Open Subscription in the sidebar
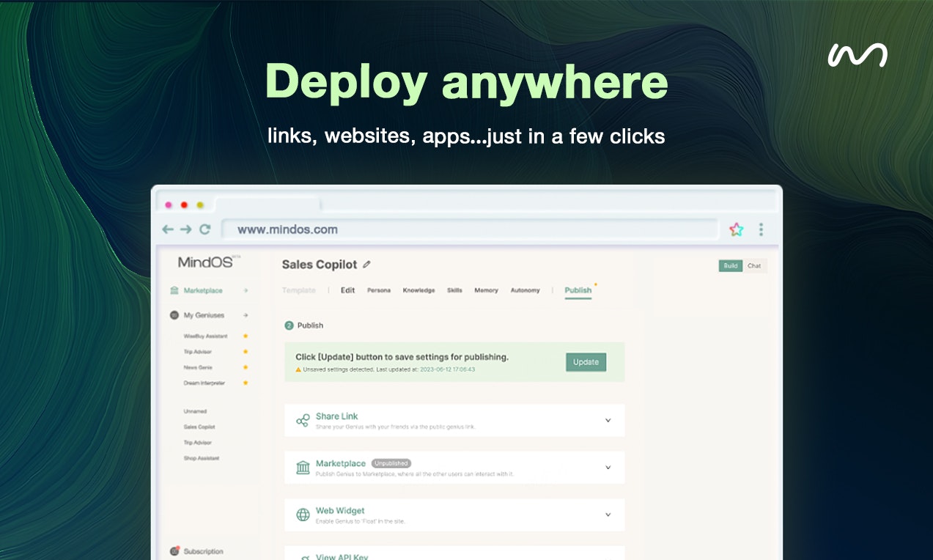The height and width of the screenshot is (560, 933). tap(203, 551)
